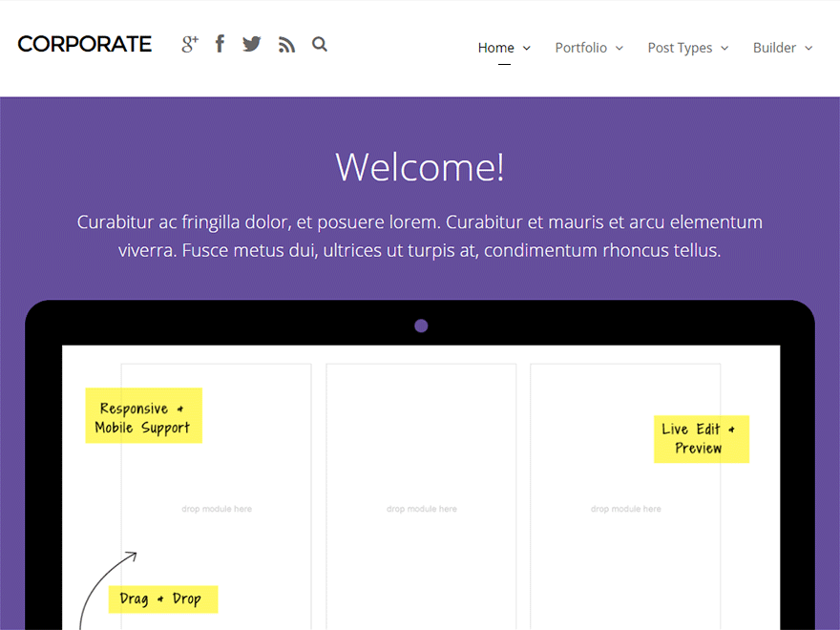Click the Live Edit Preview sticky note
840x630 pixels.
[x=701, y=439]
